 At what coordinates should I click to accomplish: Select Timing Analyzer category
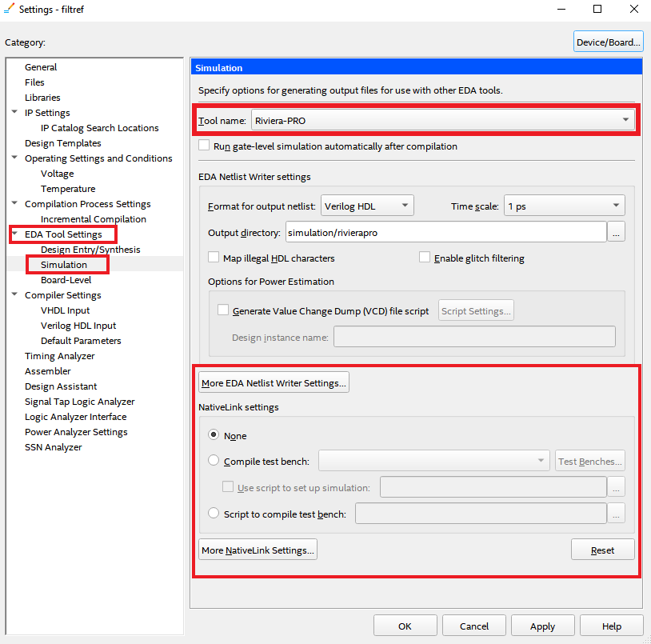59,356
